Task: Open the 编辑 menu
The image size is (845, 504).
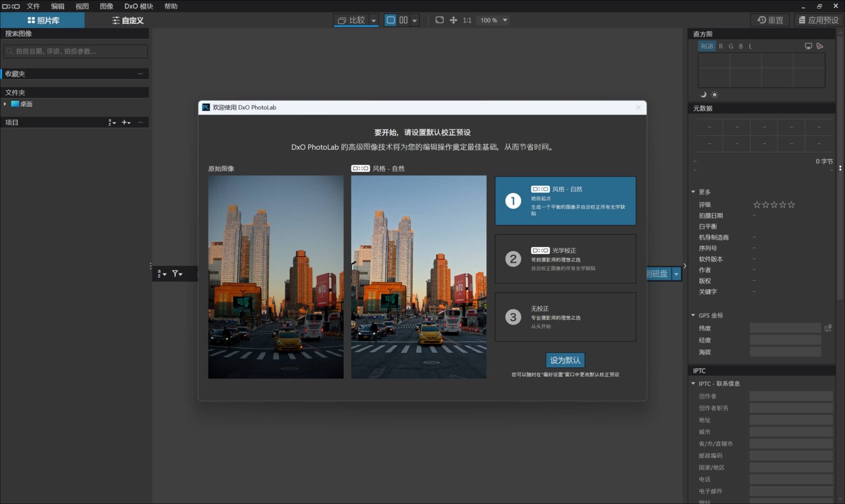Action: coord(58,6)
